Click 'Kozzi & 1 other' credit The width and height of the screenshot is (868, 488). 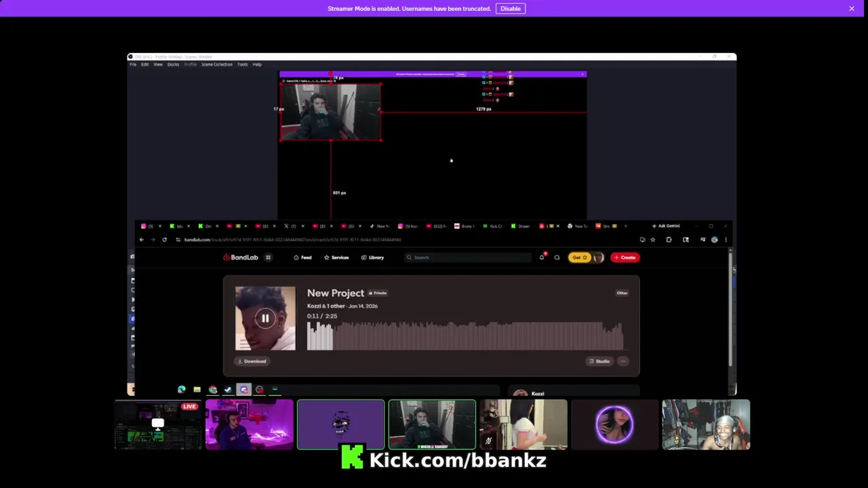[326, 306]
